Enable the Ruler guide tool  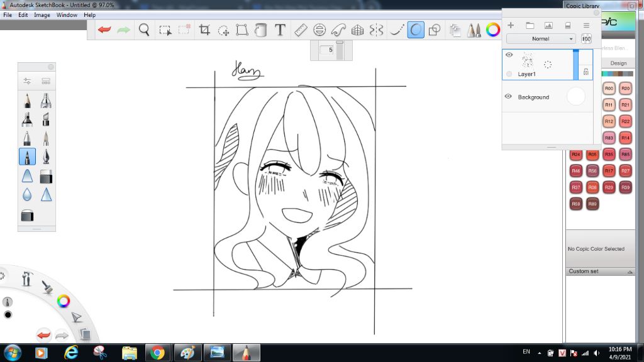coord(301,30)
